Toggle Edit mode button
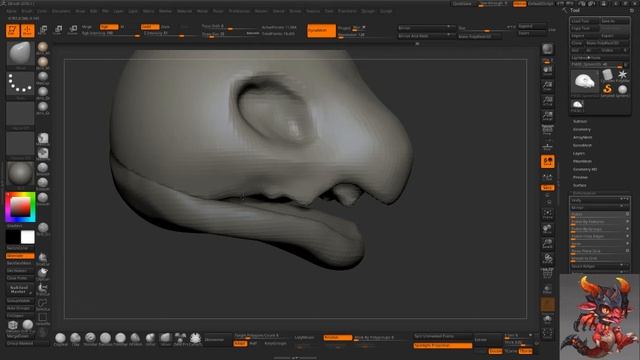Viewport: 640px width, 360px height. (13, 31)
